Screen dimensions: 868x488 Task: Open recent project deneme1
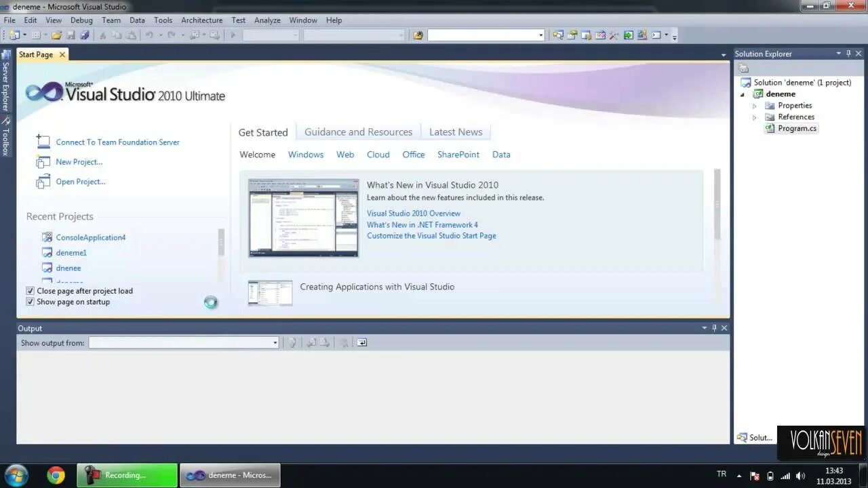[71, 253]
